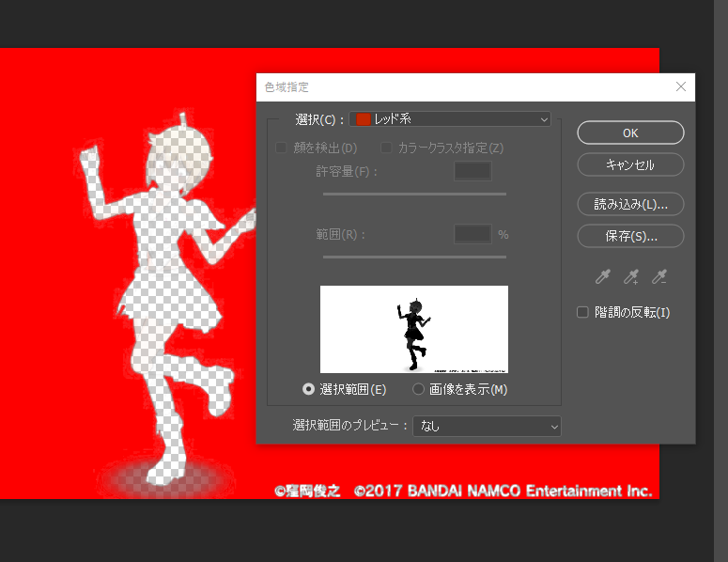The height and width of the screenshot is (562, 728).
Task: Open the 選択(C) レッド系 dropdown
Action: tap(450, 119)
